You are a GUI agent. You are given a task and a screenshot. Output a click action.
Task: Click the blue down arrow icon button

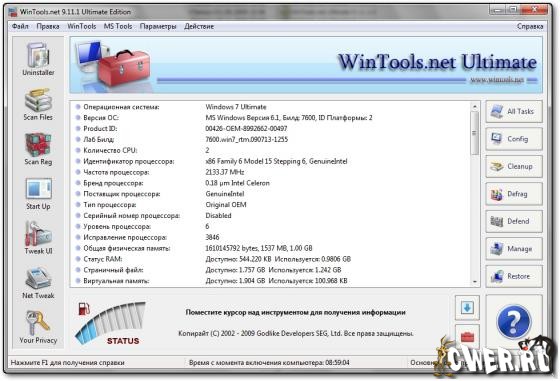467,307
